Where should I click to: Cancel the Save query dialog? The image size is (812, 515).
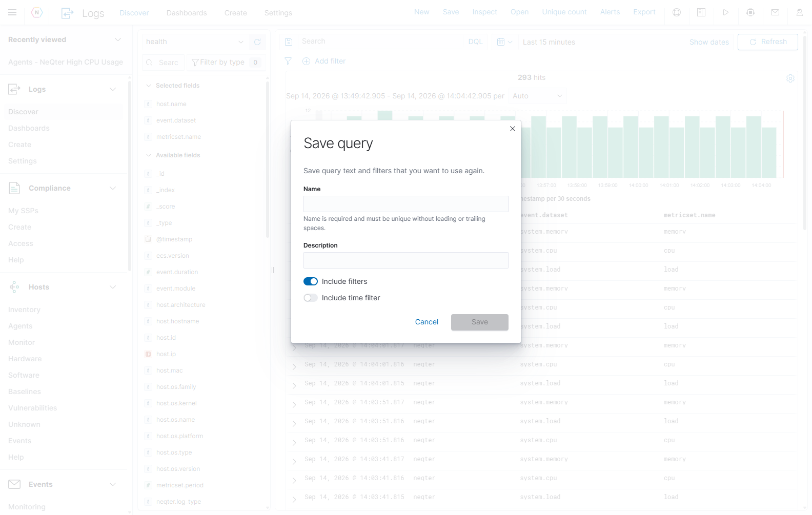[x=427, y=322]
